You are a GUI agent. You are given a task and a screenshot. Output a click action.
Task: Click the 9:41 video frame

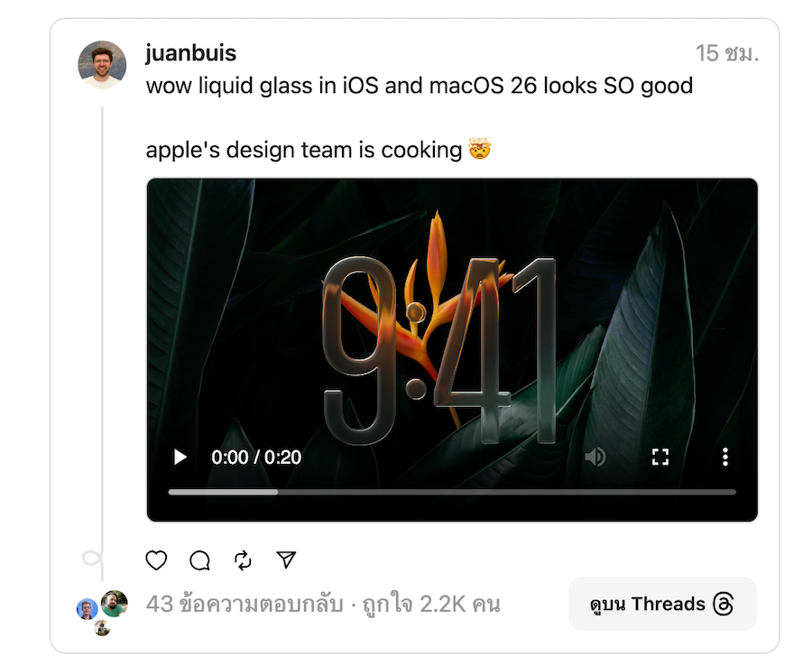452,349
